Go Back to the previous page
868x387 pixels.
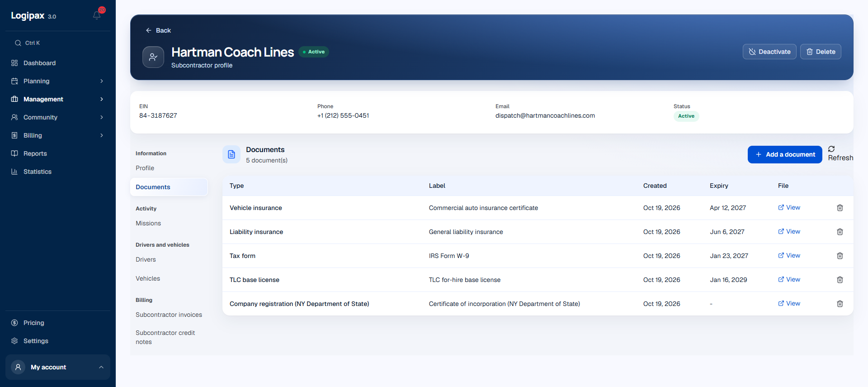pos(158,30)
